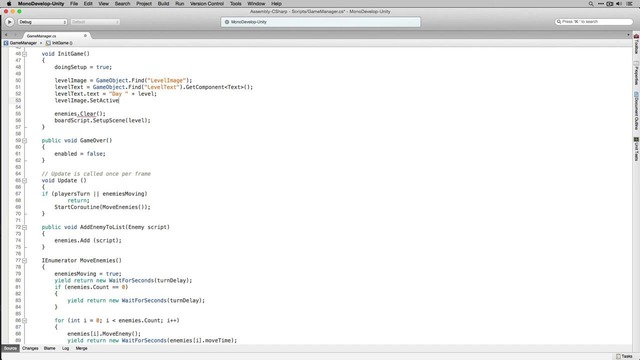The height and width of the screenshot is (360, 640).
Task: Open the Search menu
Action: [x=122, y=4]
